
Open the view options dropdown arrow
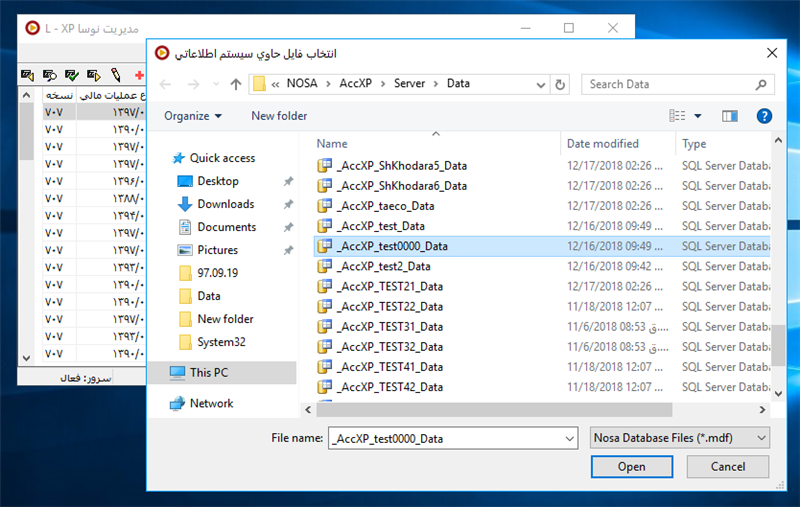click(698, 116)
